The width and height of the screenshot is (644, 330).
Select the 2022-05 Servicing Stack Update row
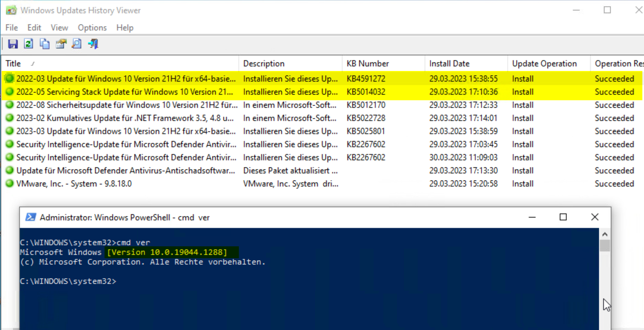coord(323,92)
